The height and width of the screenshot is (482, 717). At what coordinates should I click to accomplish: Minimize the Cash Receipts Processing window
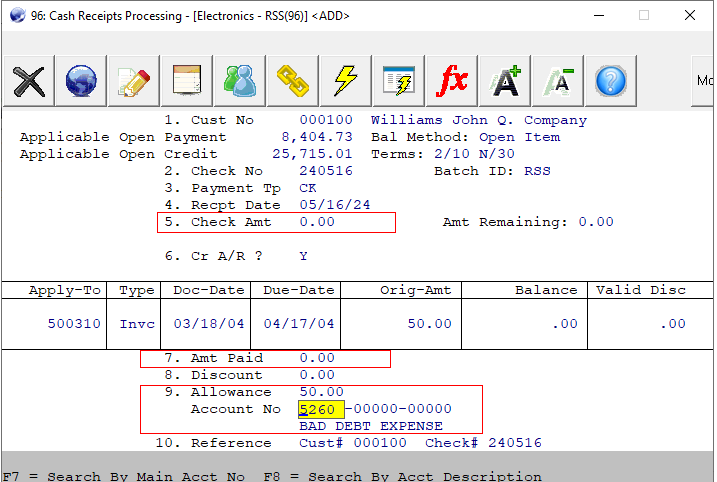[599, 16]
